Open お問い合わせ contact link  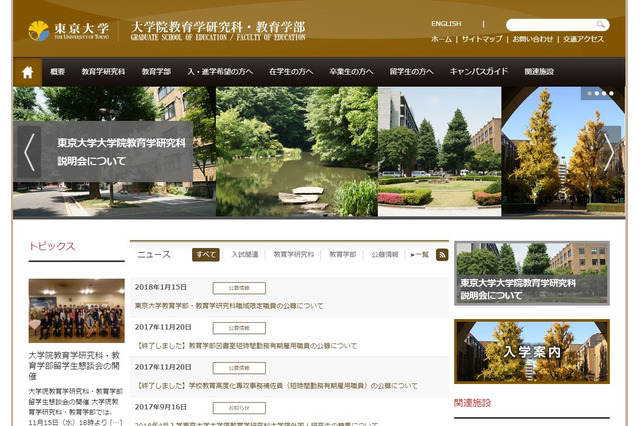point(532,39)
